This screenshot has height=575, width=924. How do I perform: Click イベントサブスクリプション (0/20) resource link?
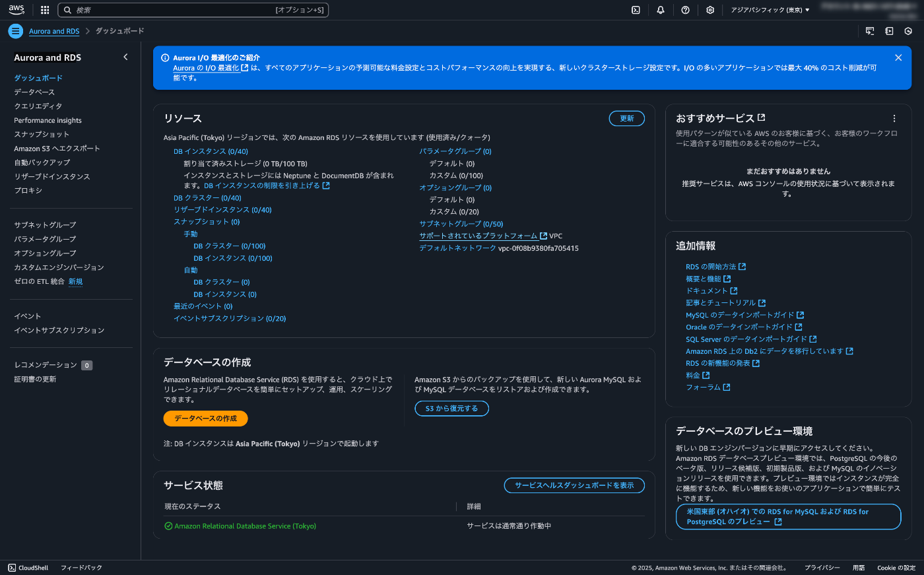(230, 318)
